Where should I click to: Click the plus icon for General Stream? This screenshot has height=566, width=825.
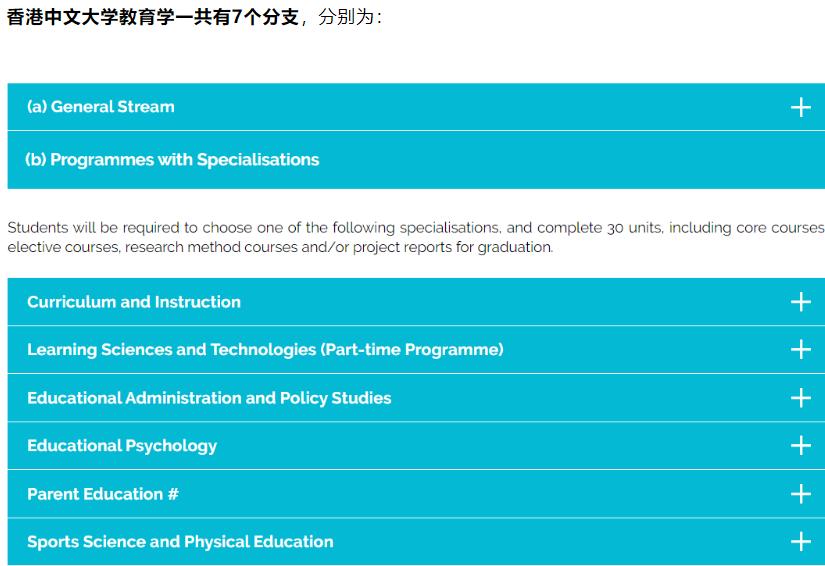pos(800,107)
